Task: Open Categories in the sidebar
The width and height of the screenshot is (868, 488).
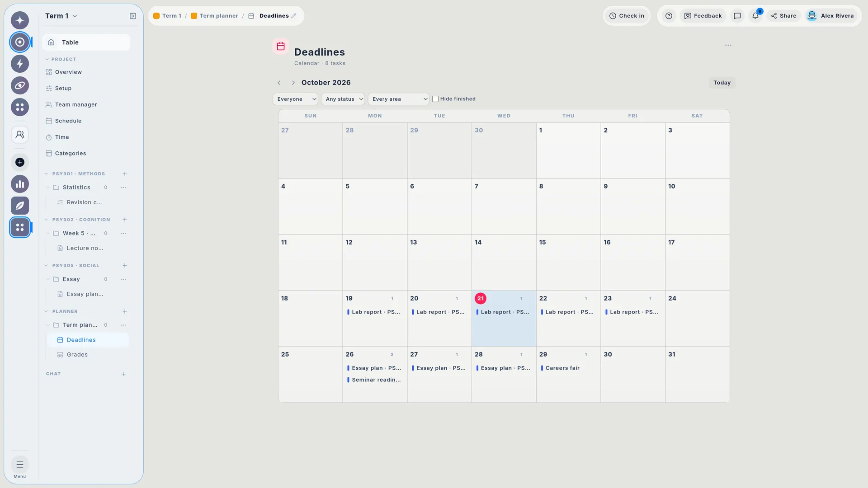Action: (86, 154)
